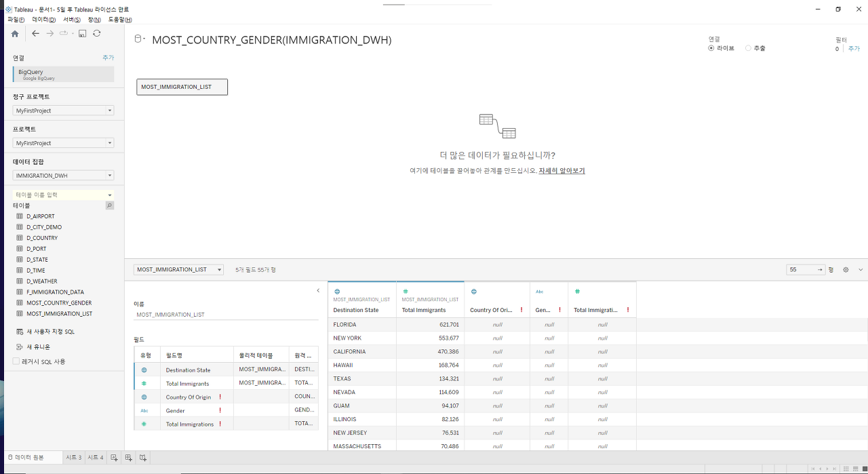868x474 pixels.
Task: Open the 프로젝트 MyFirstProject dropdown
Action: pos(64,143)
